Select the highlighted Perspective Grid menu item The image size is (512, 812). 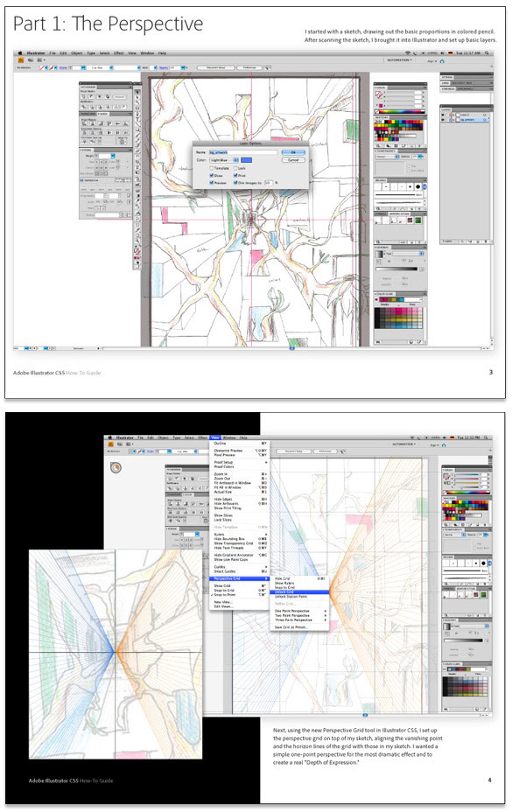pyautogui.click(x=240, y=578)
